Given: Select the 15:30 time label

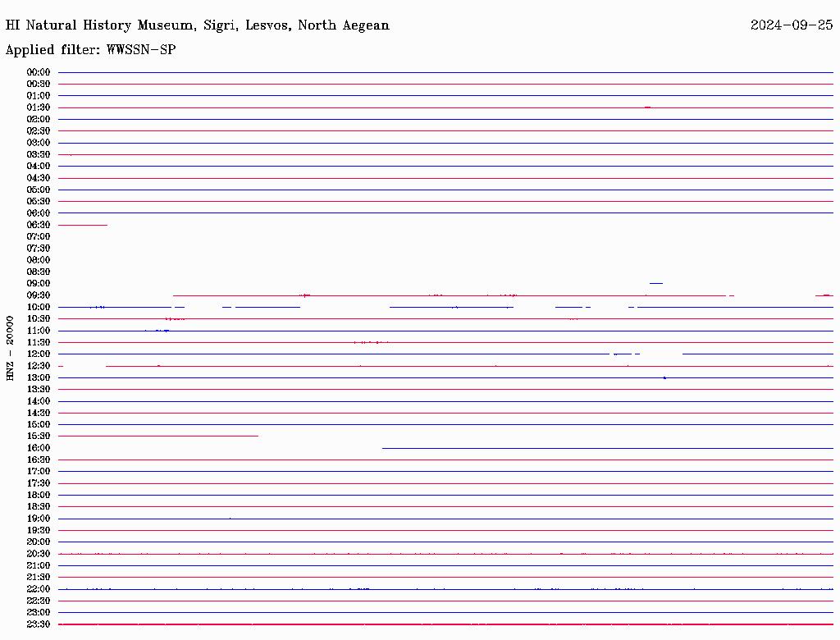Looking at the screenshot, I should (x=39, y=437).
